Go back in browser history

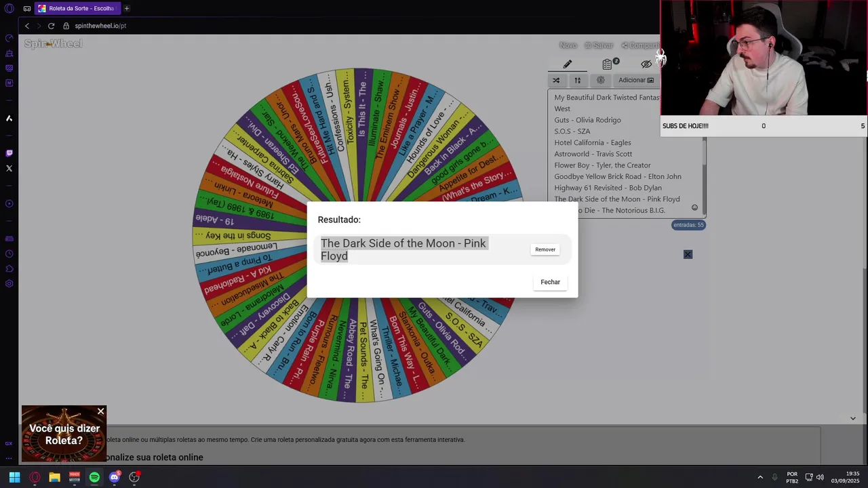click(27, 26)
